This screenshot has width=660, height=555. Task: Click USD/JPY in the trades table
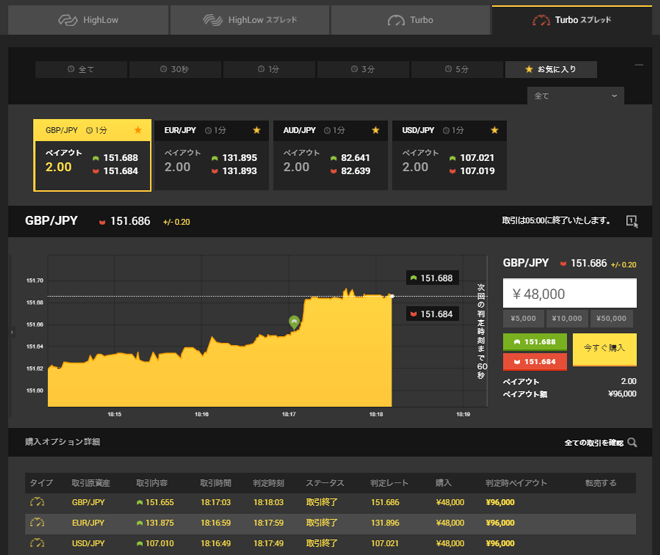pyautogui.click(x=88, y=544)
